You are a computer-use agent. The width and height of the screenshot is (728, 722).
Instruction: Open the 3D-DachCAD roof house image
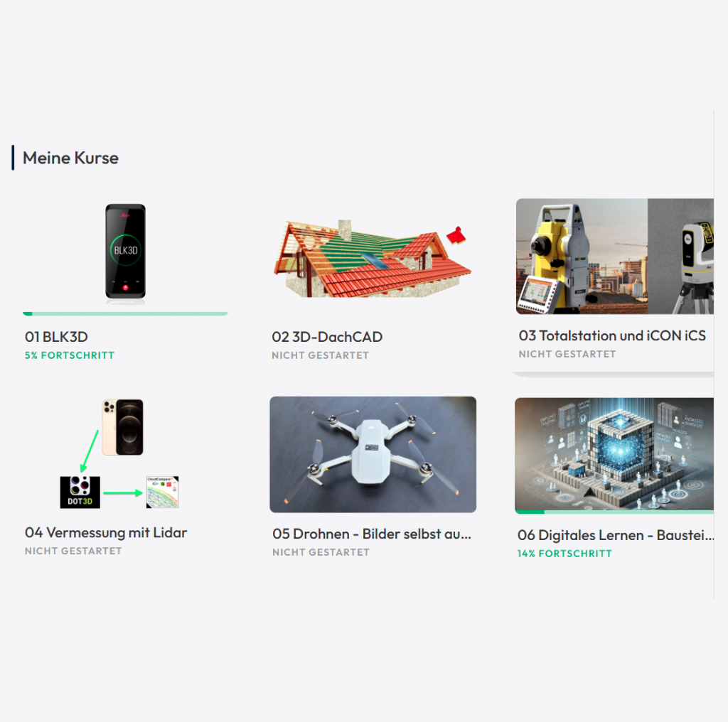coord(373,259)
